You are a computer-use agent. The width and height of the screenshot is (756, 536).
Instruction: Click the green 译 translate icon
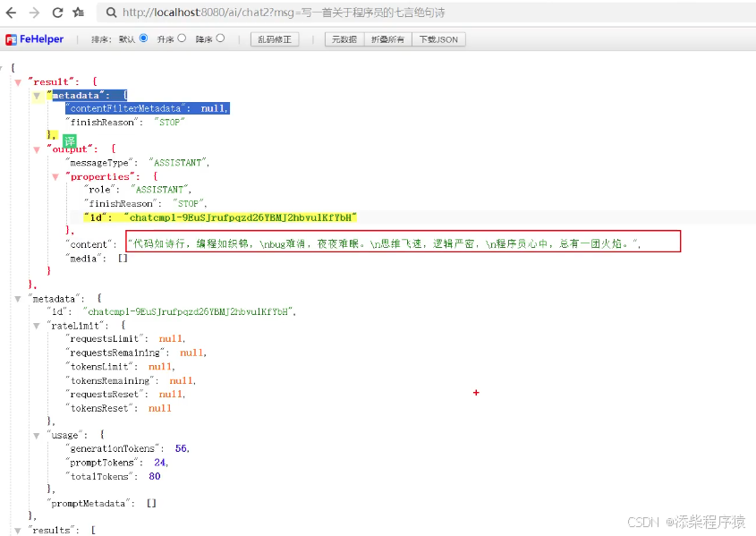pyautogui.click(x=70, y=140)
